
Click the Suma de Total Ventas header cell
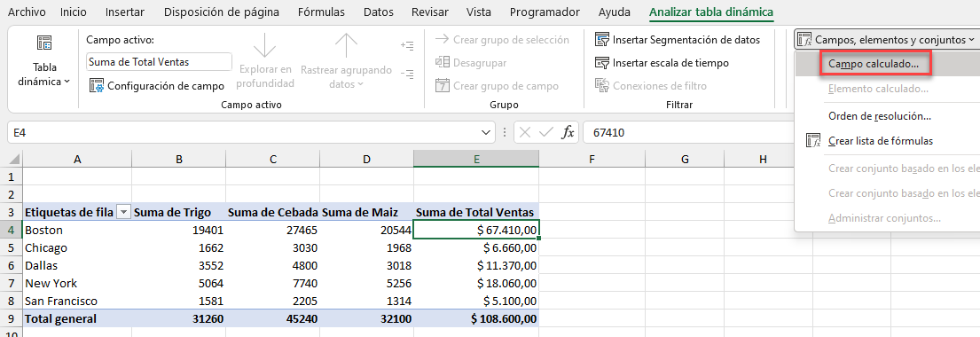pyautogui.click(x=476, y=212)
